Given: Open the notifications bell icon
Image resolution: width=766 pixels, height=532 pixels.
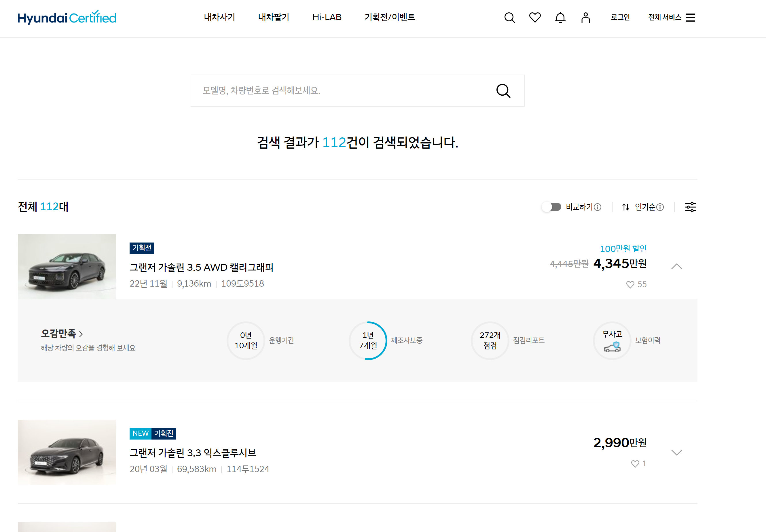Looking at the screenshot, I should click(x=560, y=17).
